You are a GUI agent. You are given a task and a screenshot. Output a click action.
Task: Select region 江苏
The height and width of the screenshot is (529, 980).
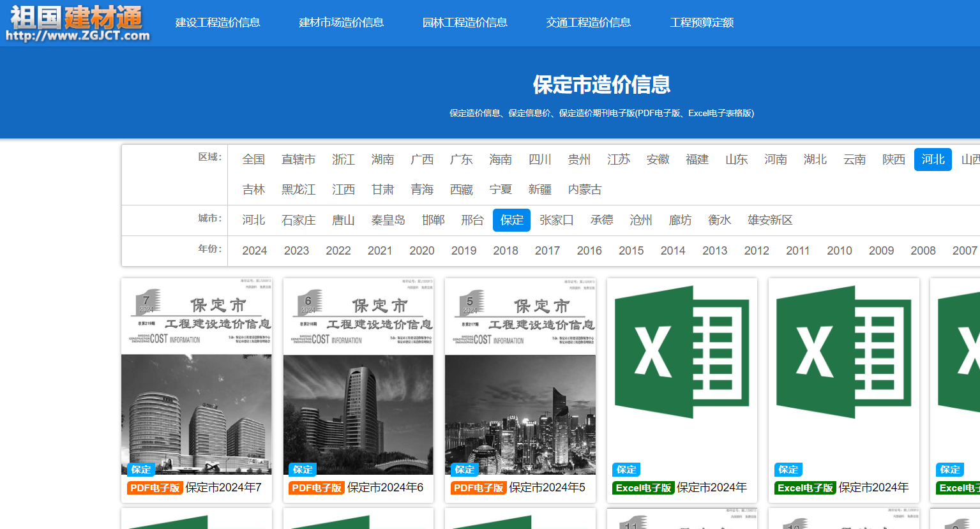click(x=619, y=160)
